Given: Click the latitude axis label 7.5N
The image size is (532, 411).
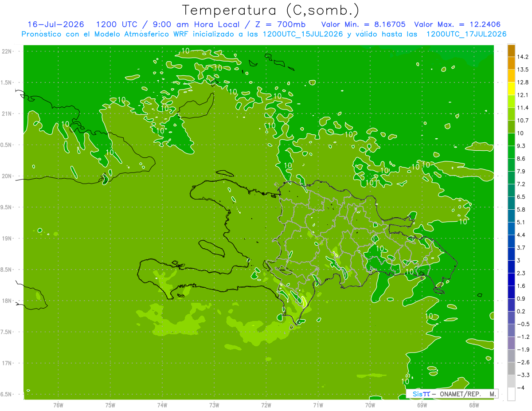Looking at the screenshot, I should tap(6, 332).
